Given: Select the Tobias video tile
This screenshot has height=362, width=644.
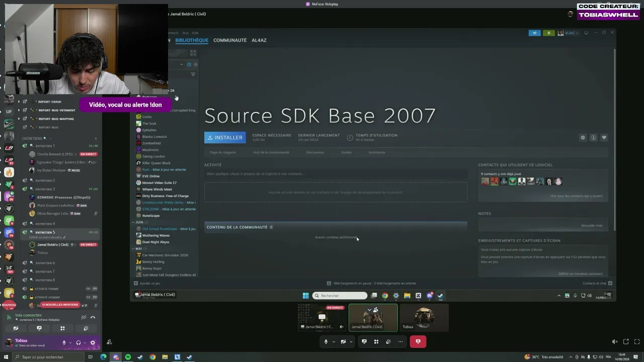Looking at the screenshot, I should tap(424, 318).
